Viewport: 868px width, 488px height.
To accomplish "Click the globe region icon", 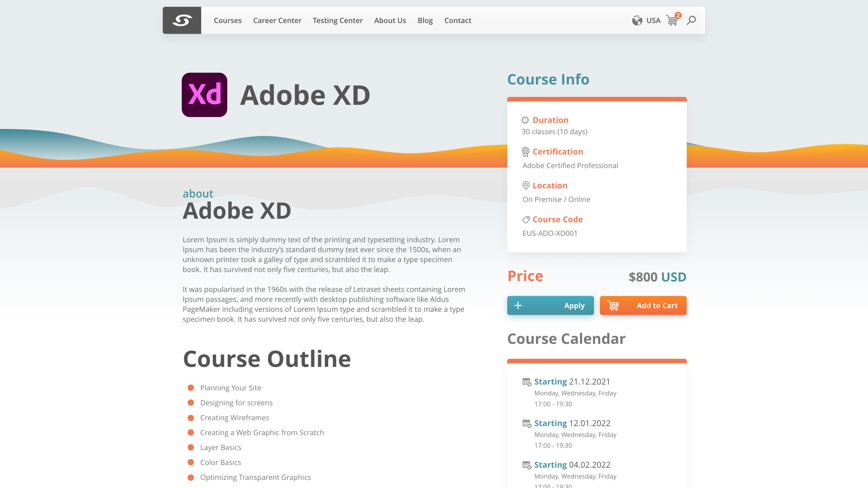I will pyautogui.click(x=637, y=21).
